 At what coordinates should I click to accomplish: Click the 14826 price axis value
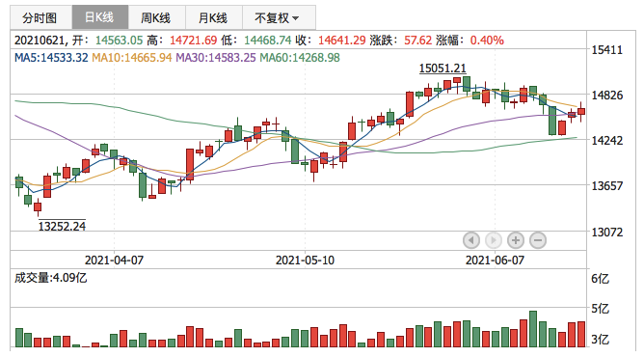coord(607,96)
